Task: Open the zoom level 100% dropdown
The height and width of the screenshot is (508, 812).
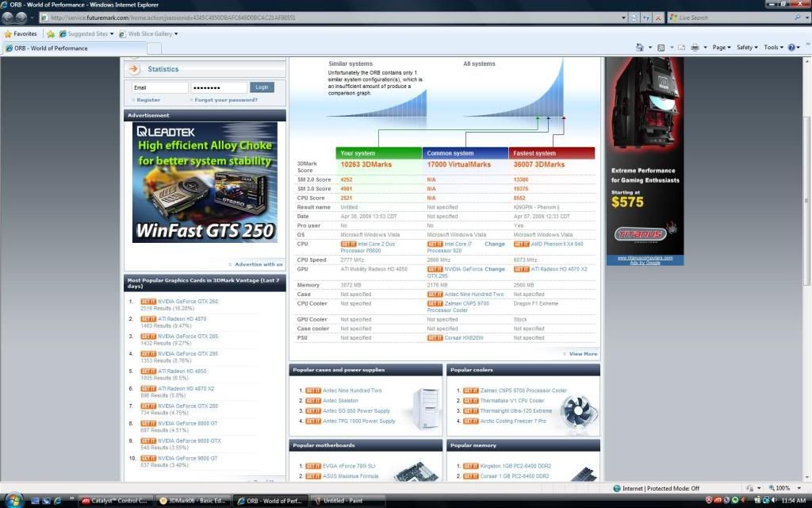Action: pos(799,488)
